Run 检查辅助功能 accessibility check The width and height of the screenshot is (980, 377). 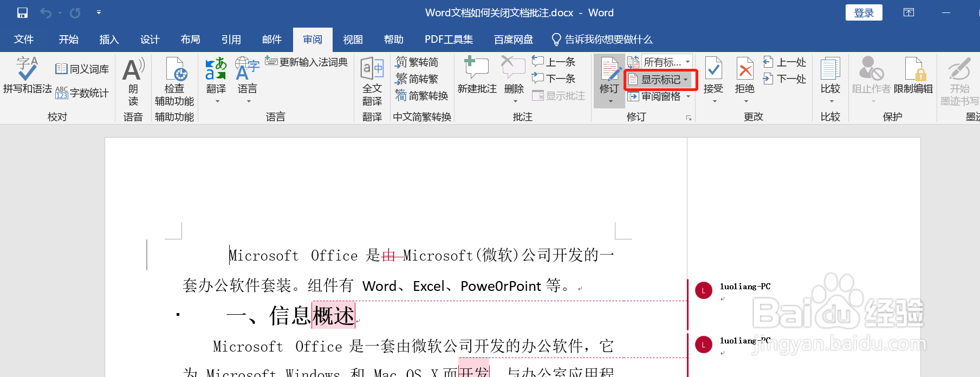pos(174,81)
